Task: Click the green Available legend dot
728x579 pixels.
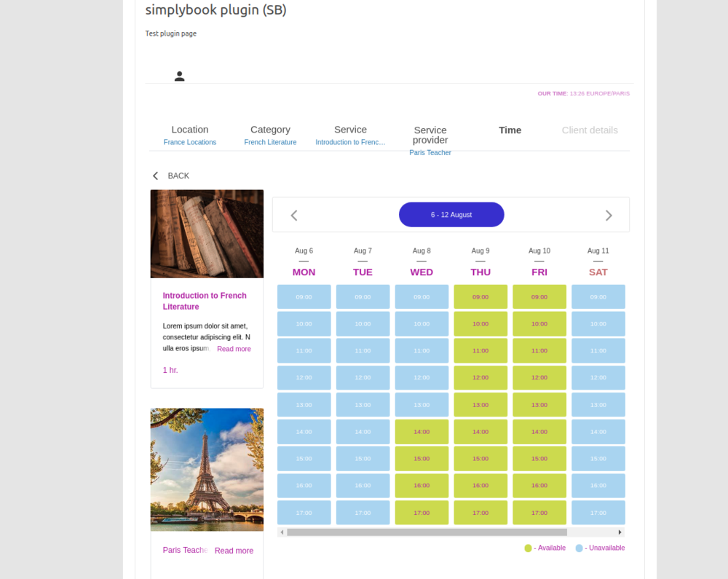Action: click(528, 548)
